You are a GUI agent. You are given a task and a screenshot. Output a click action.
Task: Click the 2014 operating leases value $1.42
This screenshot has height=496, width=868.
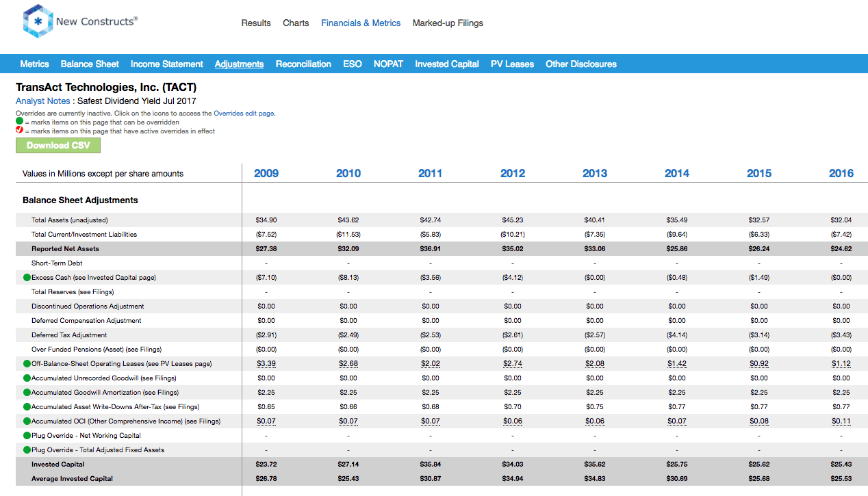coord(677,364)
